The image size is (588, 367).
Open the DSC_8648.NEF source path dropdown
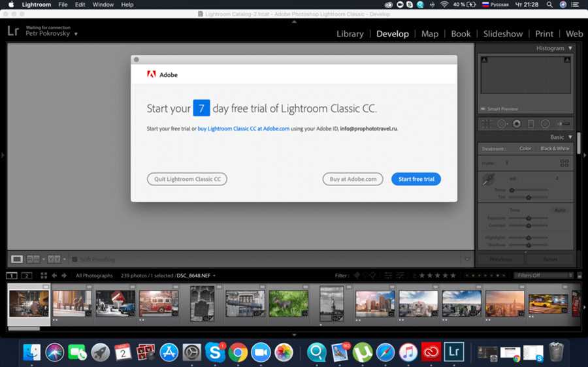coord(214,276)
